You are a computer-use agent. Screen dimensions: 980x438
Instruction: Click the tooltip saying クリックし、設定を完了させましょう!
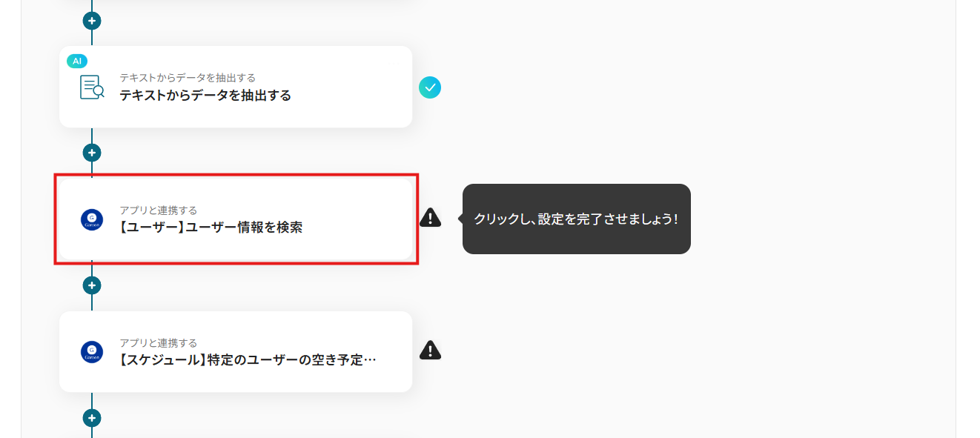(576, 219)
